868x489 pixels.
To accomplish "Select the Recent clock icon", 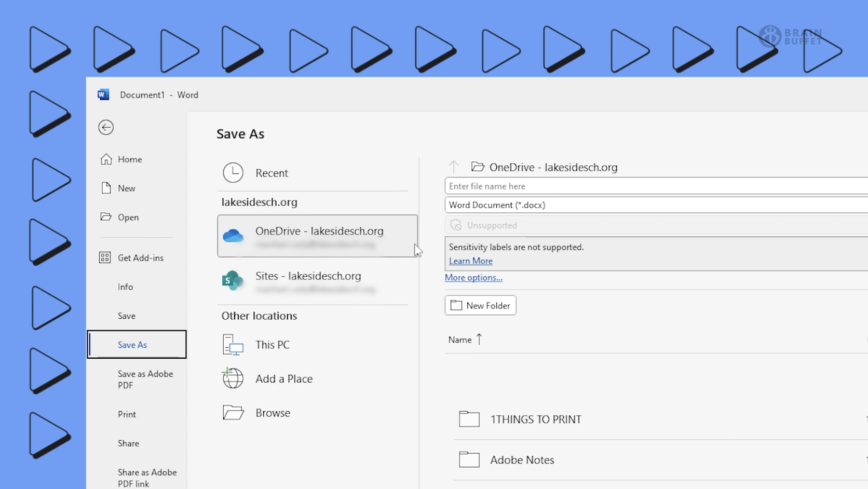I will click(x=233, y=173).
